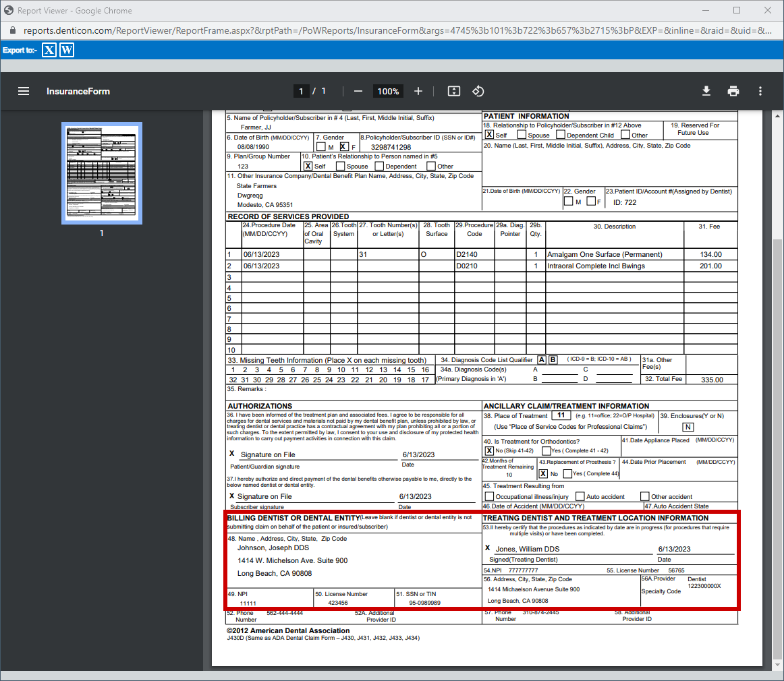Click the treating dentist phone 310-874-2445
Screen dimensions: 784x681
pyautogui.click(x=541, y=612)
